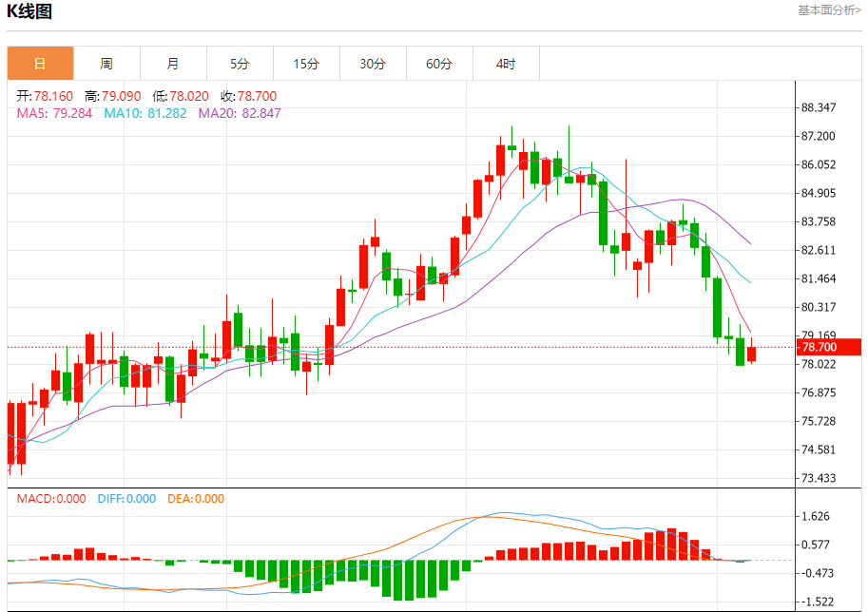Select the 日 daily chart tab

pyautogui.click(x=41, y=64)
